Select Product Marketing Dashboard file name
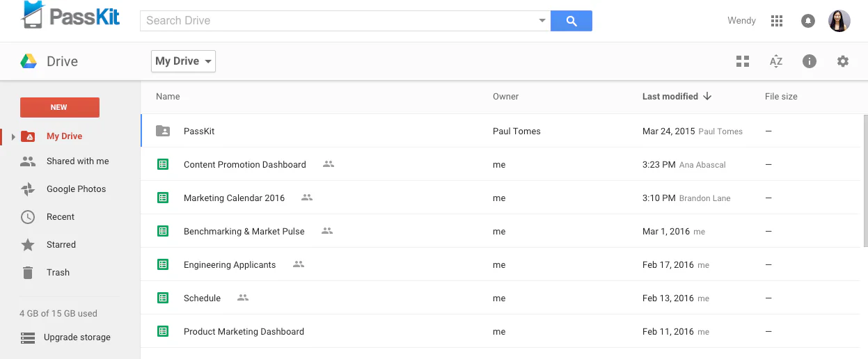This screenshot has height=359, width=868. pyautogui.click(x=244, y=332)
